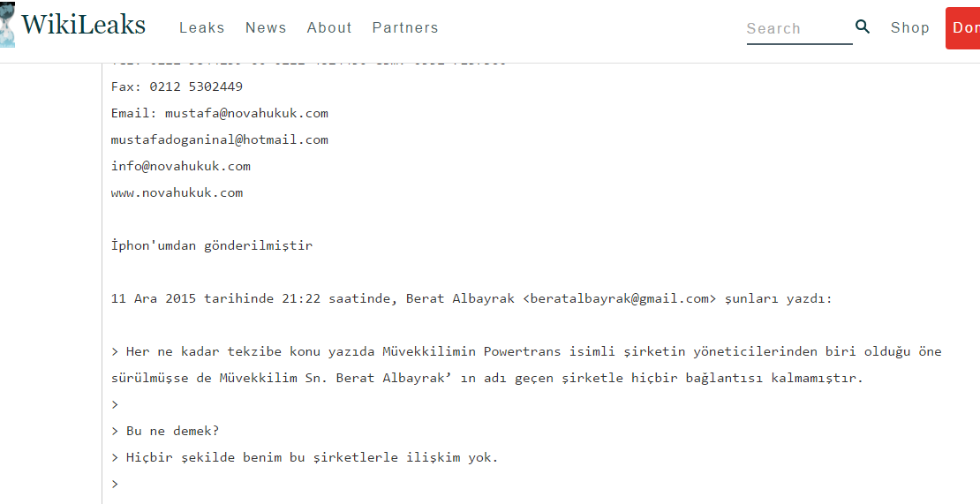Image resolution: width=980 pixels, height=504 pixels.
Task: Click the sentence starting "Hiçbir şekilde benim"
Action: click(312, 458)
